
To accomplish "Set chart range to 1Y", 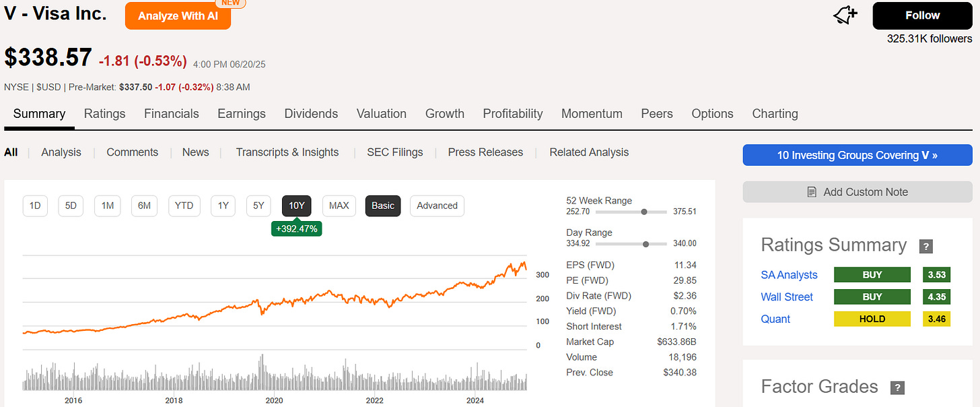I will [223, 206].
